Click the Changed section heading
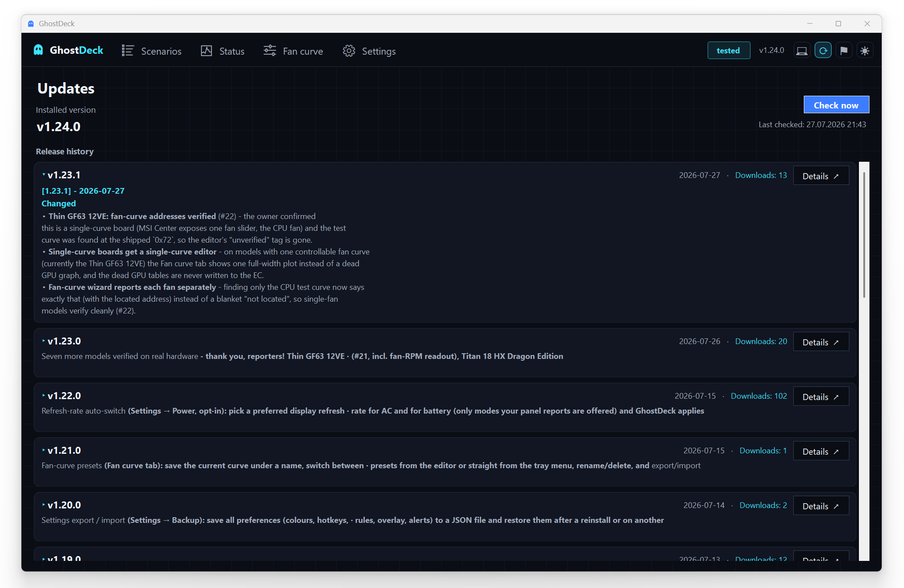 click(x=59, y=204)
